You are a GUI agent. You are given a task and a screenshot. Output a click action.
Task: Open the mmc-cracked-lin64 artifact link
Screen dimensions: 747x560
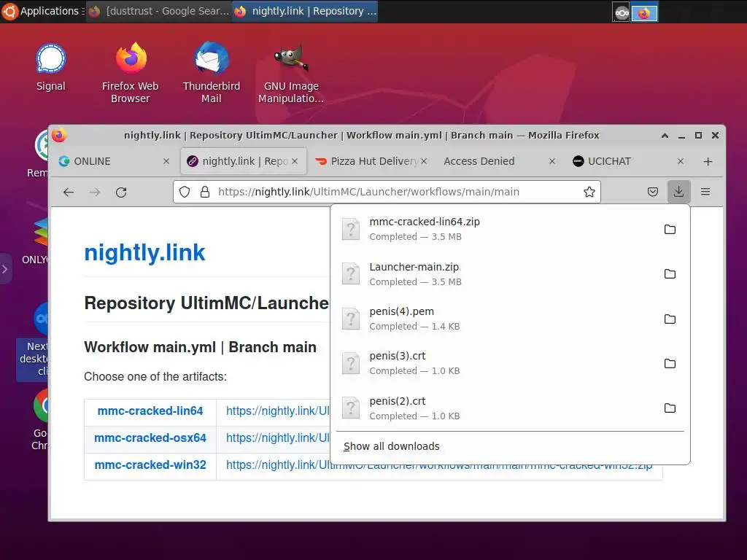click(150, 411)
